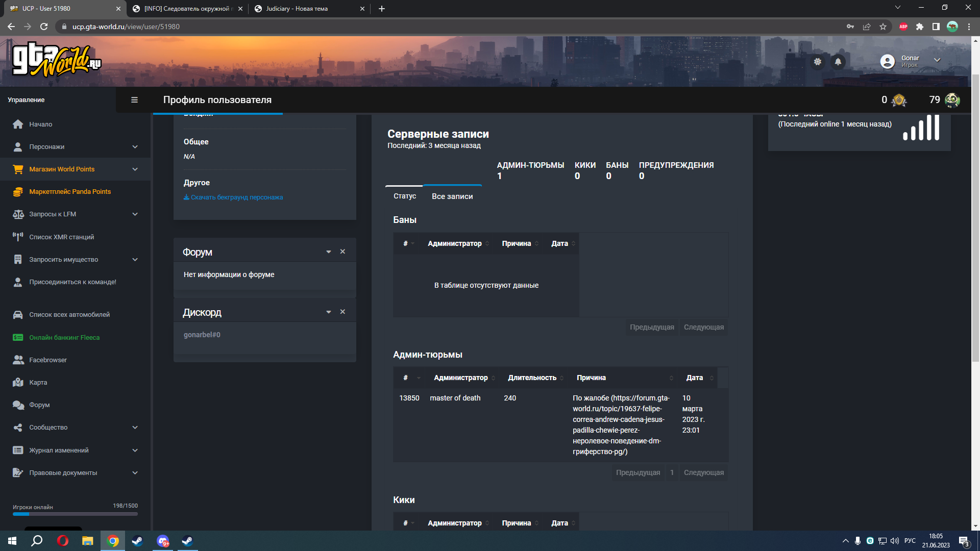Click Следующая under the Админ-тюрьмы table
980x551 pixels.
coord(704,473)
